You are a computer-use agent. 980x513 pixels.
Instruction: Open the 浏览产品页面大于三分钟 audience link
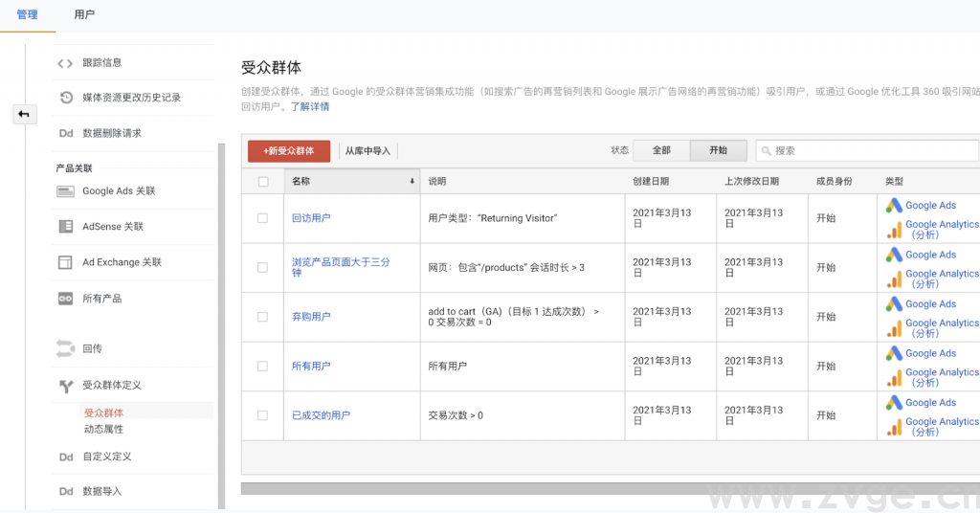(x=341, y=267)
